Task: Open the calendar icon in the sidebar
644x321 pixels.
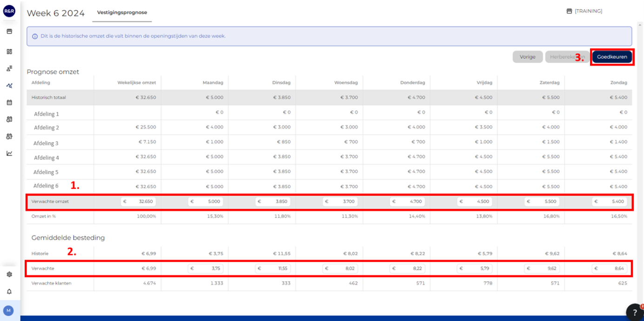Action: (9, 102)
